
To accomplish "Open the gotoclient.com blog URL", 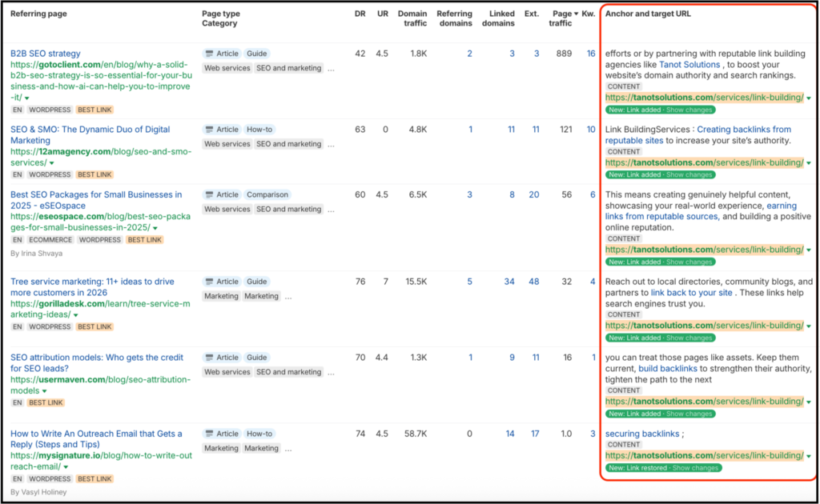I will pyautogui.click(x=101, y=81).
